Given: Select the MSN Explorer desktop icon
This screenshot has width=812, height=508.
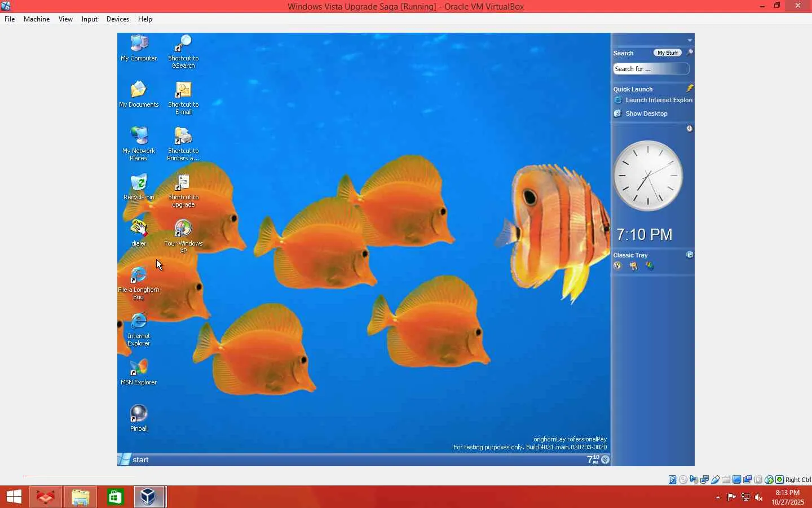Looking at the screenshot, I should tap(139, 372).
